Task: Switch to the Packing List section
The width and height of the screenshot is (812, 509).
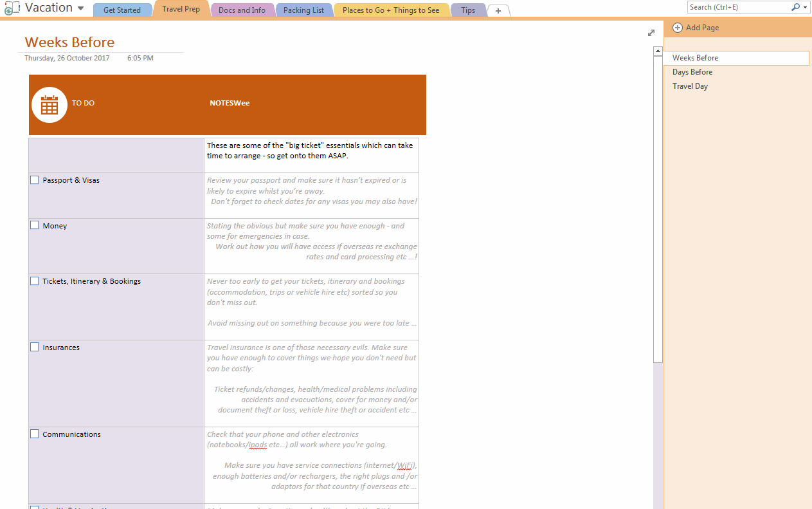Action: click(x=303, y=9)
